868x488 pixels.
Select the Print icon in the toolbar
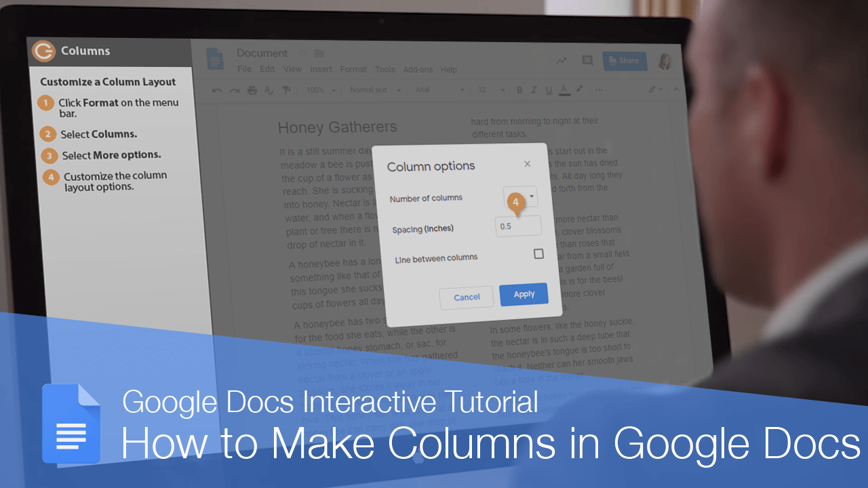pyautogui.click(x=252, y=89)
